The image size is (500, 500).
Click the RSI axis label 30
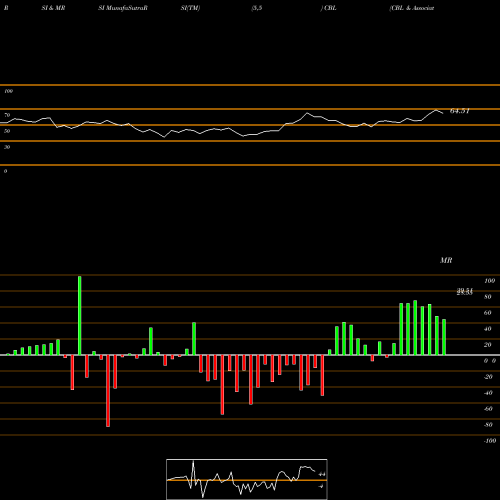pyautogui.click(x=7, y=147)
